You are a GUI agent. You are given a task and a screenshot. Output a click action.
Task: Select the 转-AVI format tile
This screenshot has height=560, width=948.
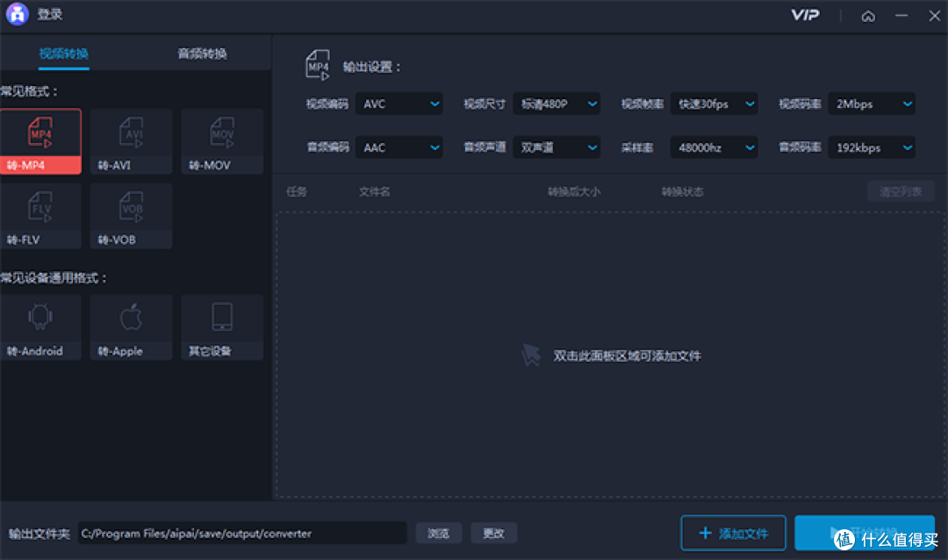coord(131,141)
